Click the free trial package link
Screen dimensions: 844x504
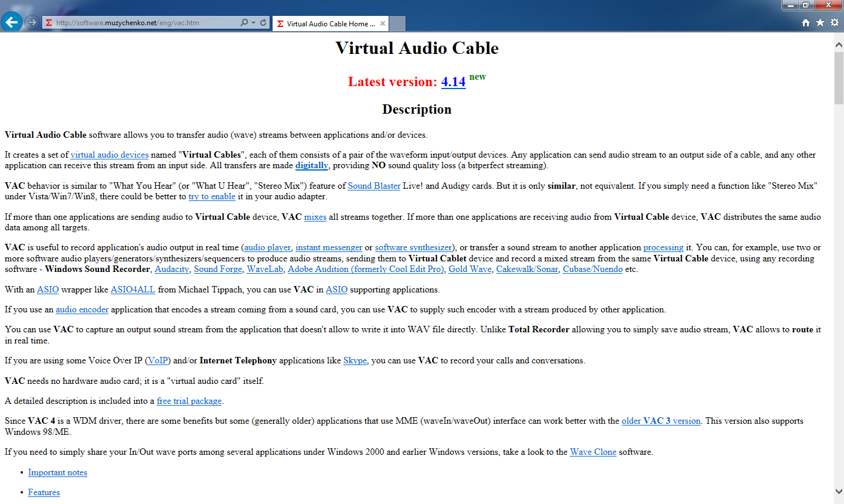(189, 401)
